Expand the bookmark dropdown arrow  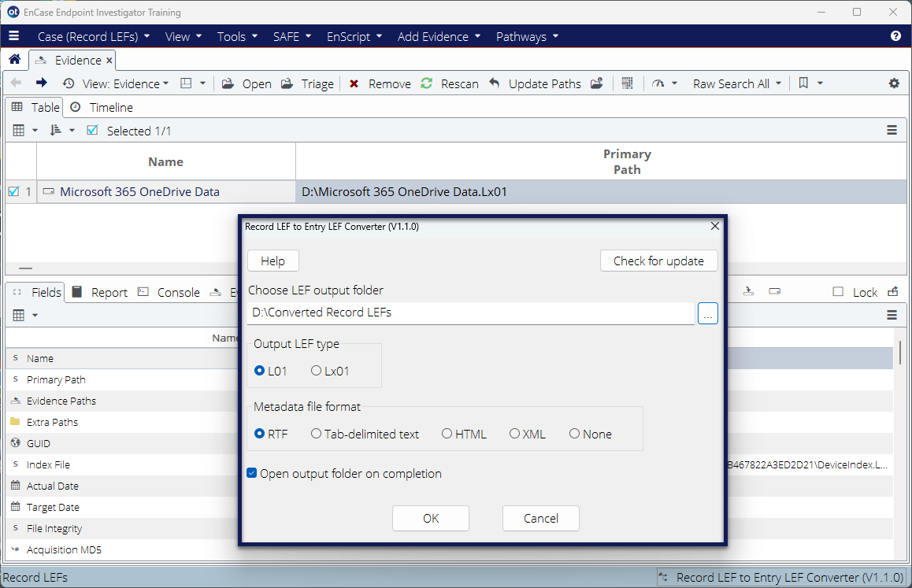click(x=820, y=83)
